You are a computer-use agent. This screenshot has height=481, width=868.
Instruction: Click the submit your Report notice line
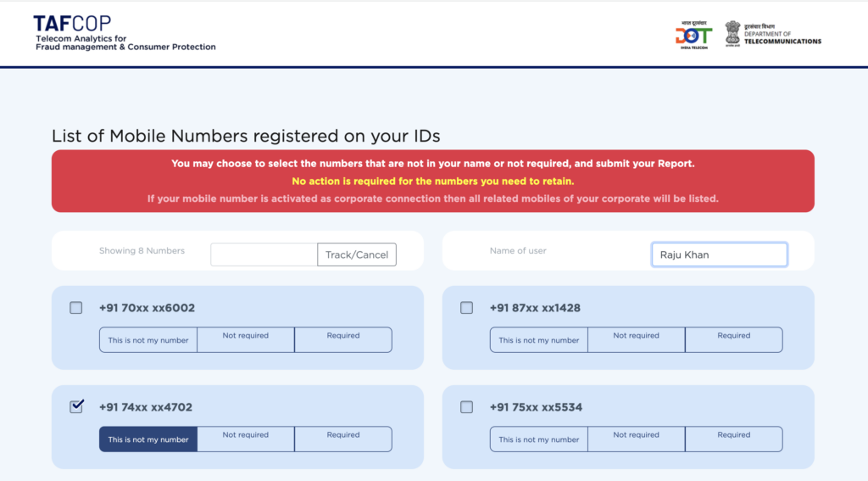(x=433, y=164)
